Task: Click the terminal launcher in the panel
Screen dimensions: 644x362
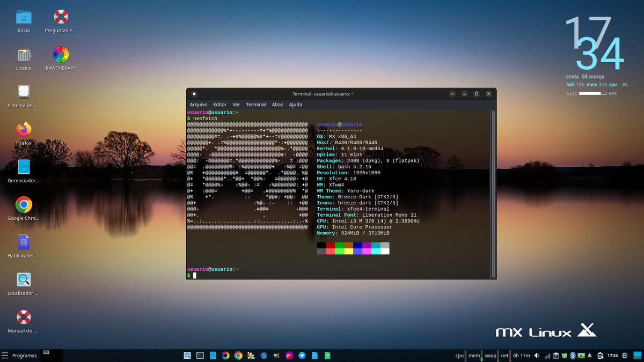Action: [x=200, y=356]
